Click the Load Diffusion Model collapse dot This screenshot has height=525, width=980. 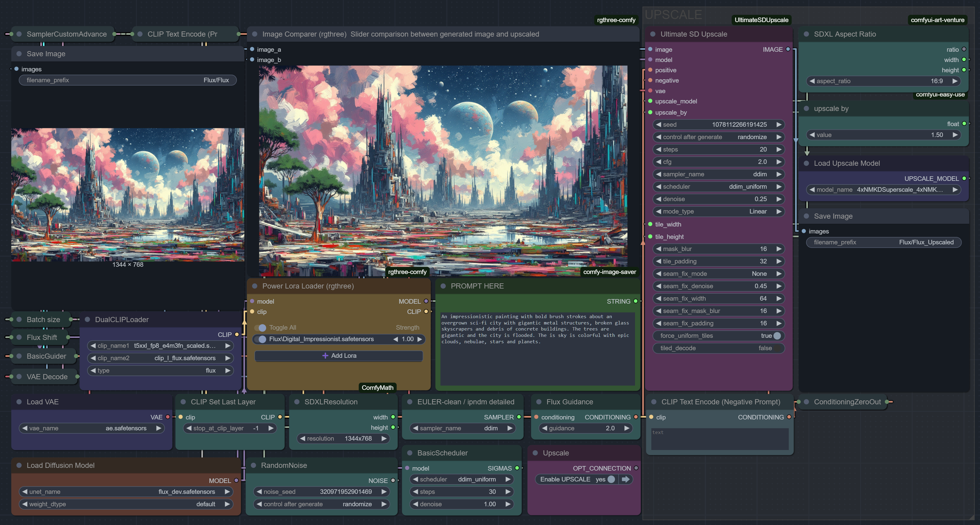pos(19,465)
